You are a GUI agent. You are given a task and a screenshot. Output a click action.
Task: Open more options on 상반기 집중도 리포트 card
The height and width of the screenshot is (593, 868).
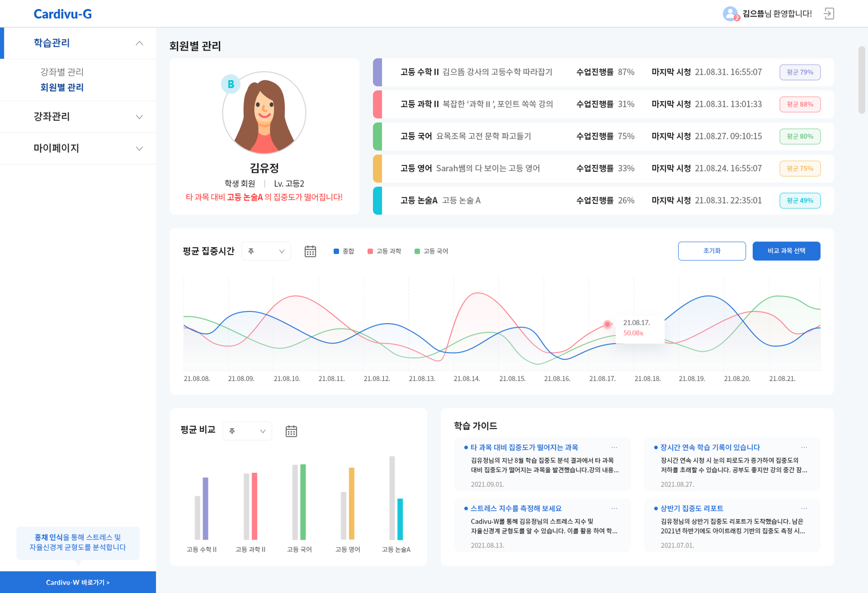(804, 509)
